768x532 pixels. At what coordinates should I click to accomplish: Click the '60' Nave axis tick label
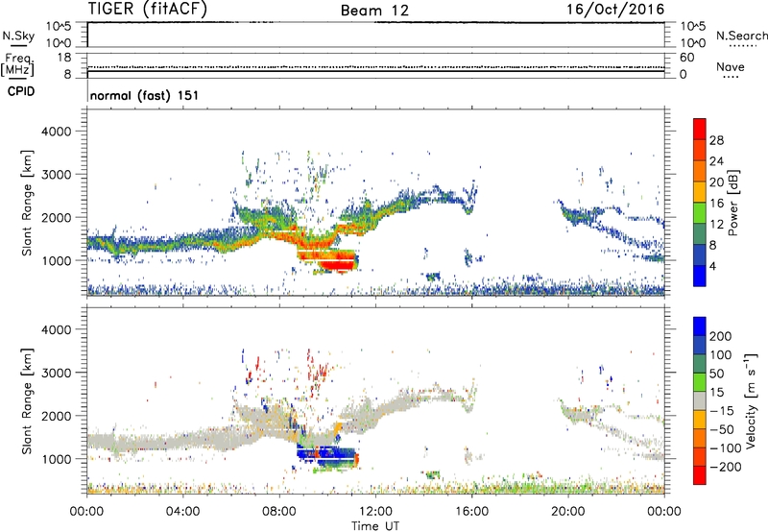click(686, 58)
